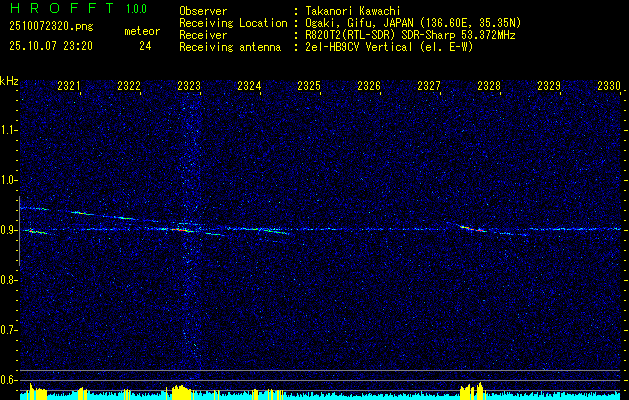Click the 2322 time marker

[129, 86]
